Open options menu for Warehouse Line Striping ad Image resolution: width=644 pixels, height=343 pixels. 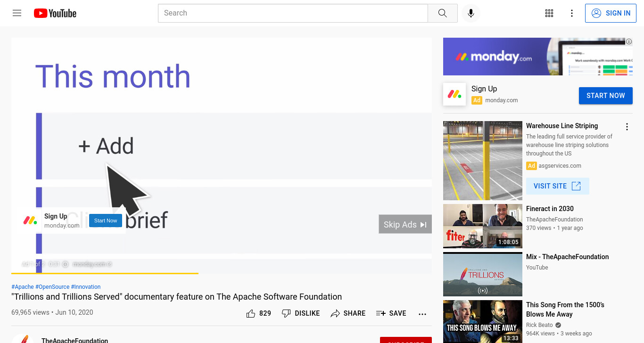click(627, 127)
